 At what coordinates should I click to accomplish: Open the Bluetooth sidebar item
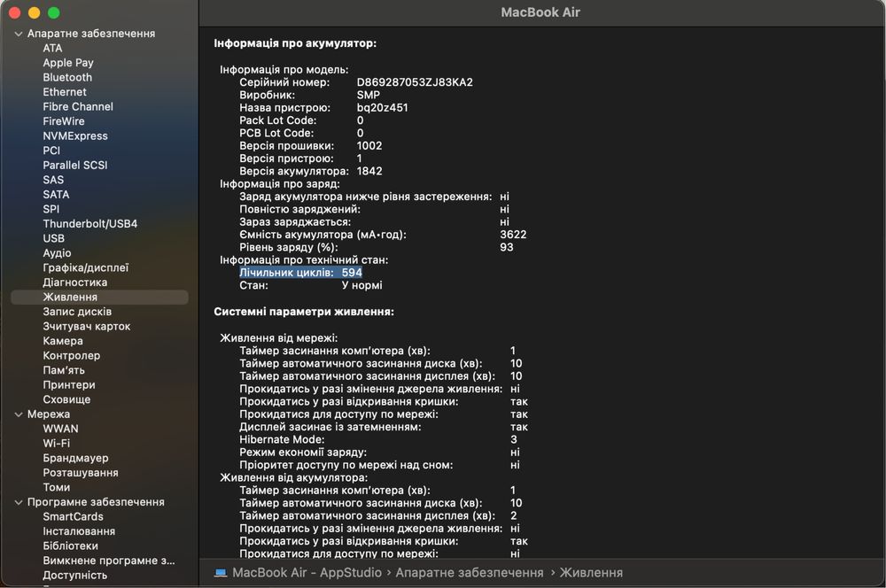point(67,77)
